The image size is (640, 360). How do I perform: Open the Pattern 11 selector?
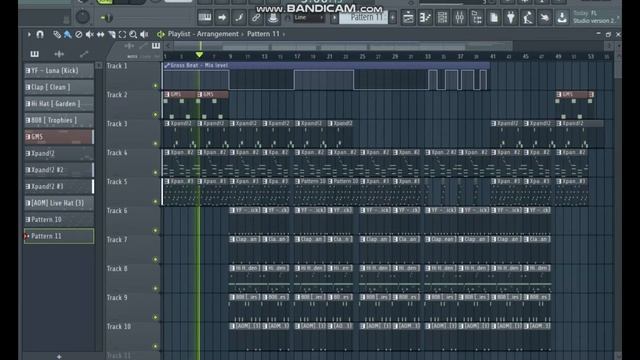(x=364, y=18)
